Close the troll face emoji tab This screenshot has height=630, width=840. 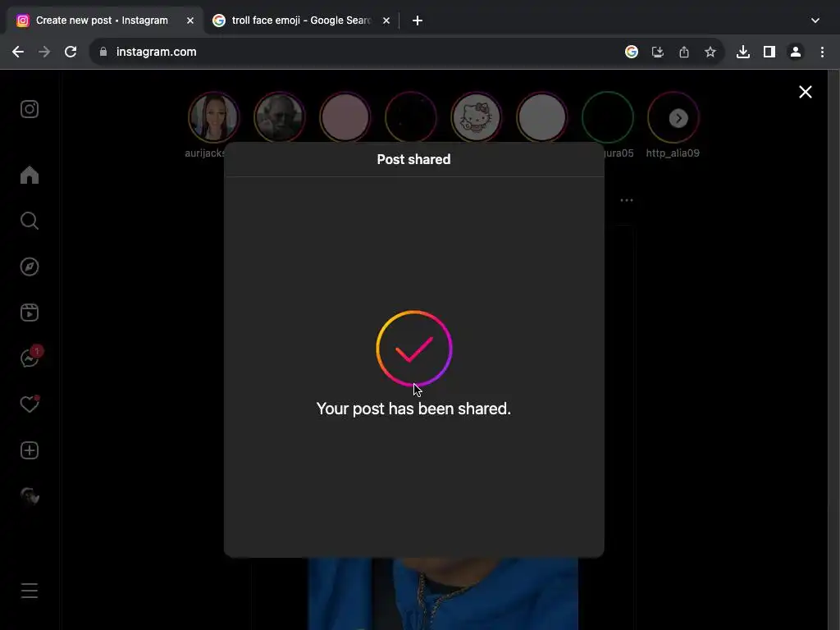386,21
